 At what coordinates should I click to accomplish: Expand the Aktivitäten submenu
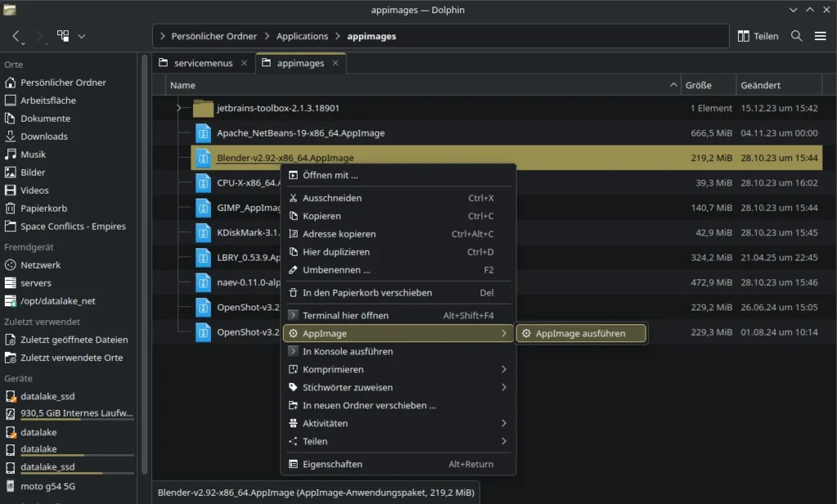tap(398, 423)
